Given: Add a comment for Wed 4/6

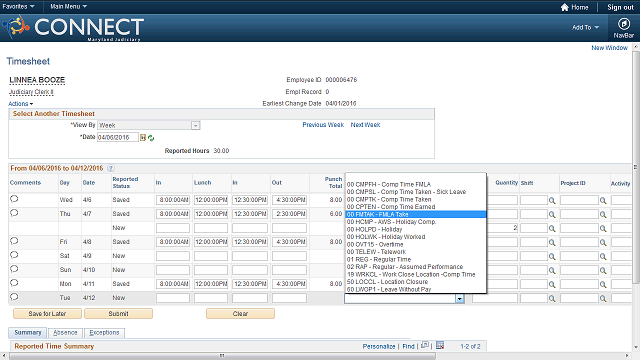Looking at the screenshot, I should click(x=14, y=199).
